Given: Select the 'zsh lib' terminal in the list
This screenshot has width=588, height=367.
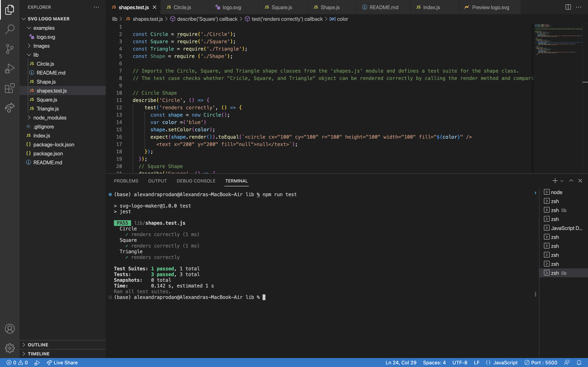Looking at the screenshot, I should point(559,273).
